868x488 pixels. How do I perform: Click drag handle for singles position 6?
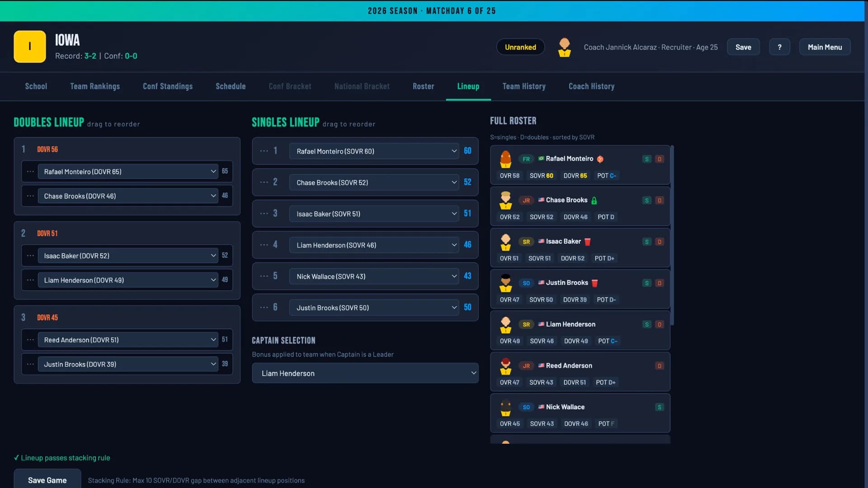click(x=264, y=307)
